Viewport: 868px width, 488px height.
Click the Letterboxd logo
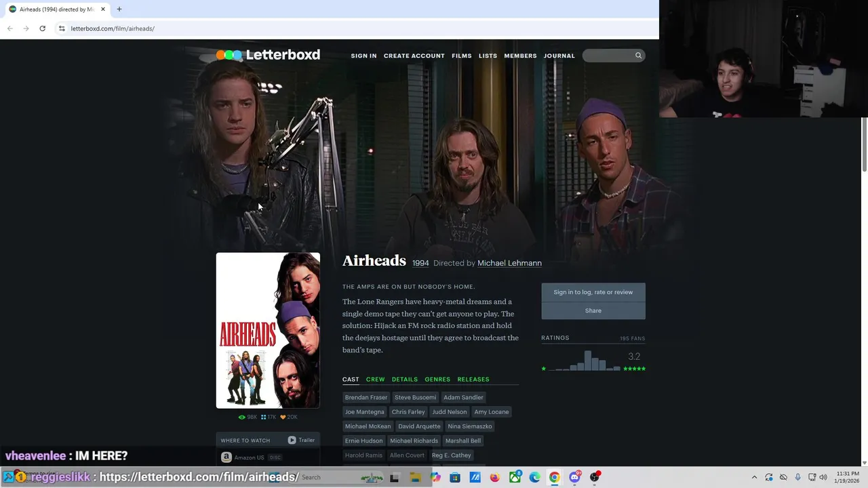[268, 55]
